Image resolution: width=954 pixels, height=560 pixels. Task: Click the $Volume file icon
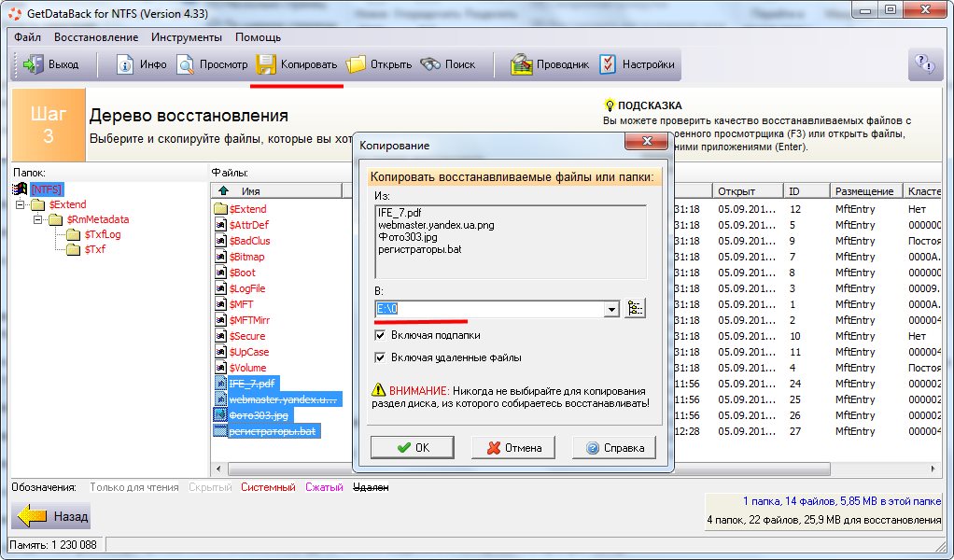pyautogui.click(x=220, y=367)
